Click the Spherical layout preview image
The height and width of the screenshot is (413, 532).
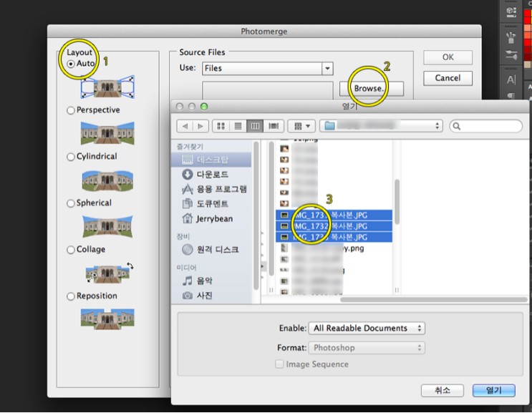click(107, 226)
